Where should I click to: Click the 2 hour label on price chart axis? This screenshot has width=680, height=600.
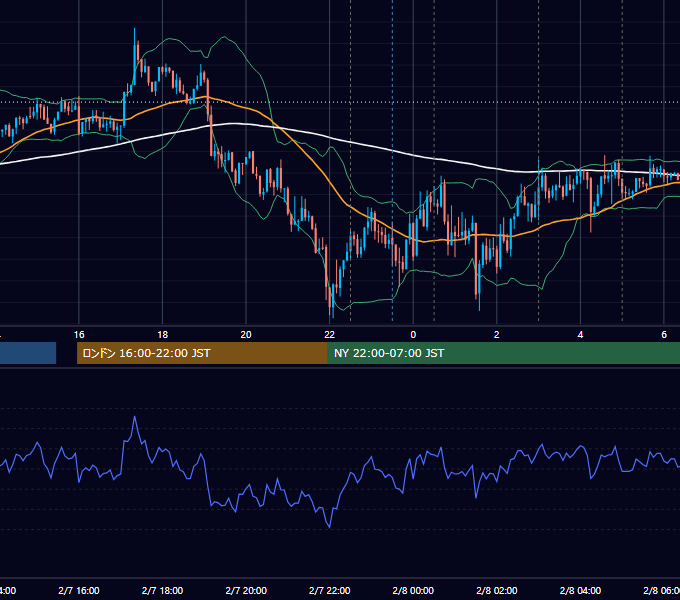[x=497, y=335]
